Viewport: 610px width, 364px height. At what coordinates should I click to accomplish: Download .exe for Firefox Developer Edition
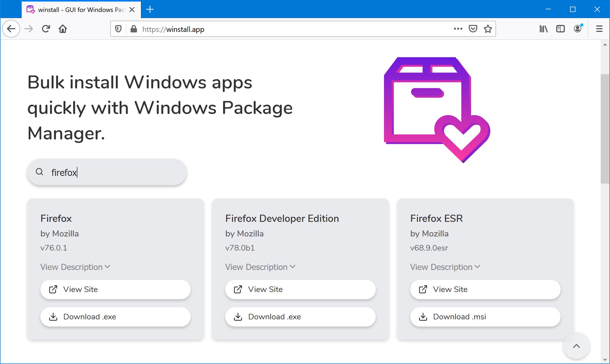pyautogui.click(x=300, y=317)
